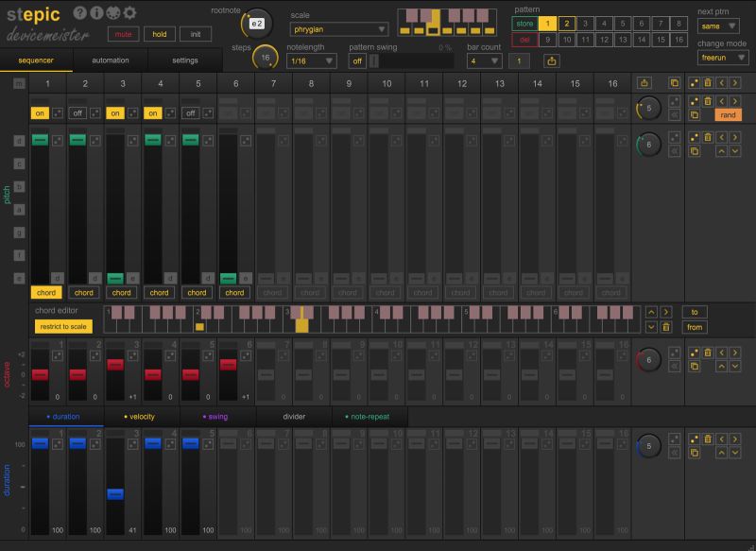This screenshot has height=551, width=756.
Task: Click the del pattern button
Action: tap(524, 40)
